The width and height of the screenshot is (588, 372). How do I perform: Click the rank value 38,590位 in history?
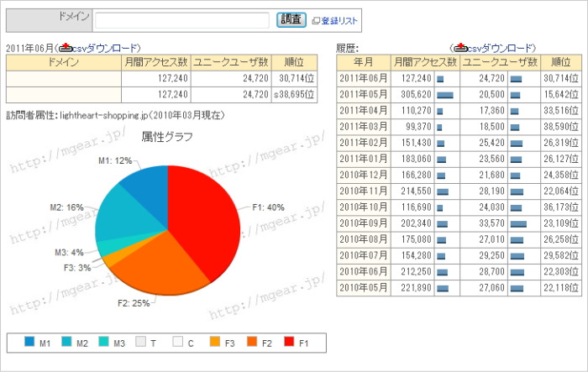[x=561, y=127]
